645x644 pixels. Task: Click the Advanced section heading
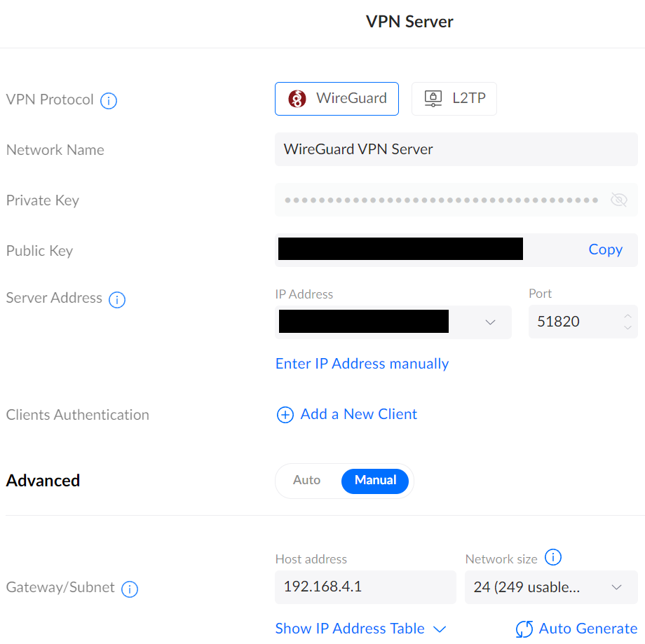pos(43,480)
